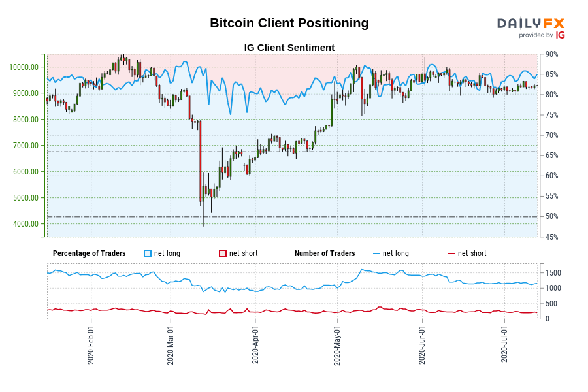Screen dimensions: 588x392
Task: Click the 2020-Jul-01 date label
Action: click(504, 344)
